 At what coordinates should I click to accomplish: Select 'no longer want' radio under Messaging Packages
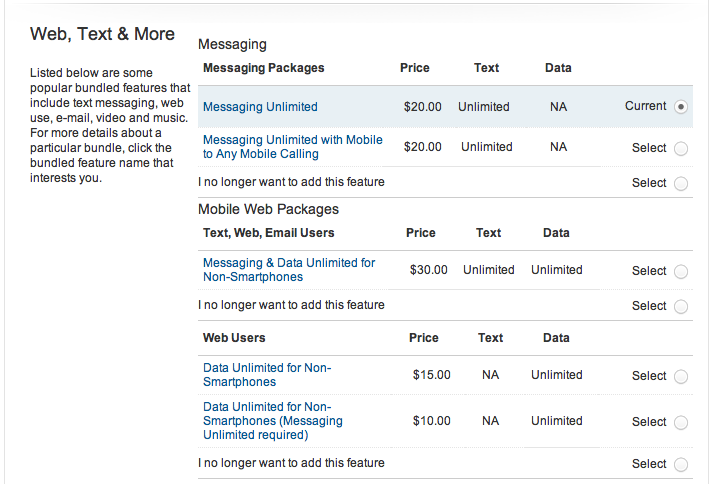[681, 183]
